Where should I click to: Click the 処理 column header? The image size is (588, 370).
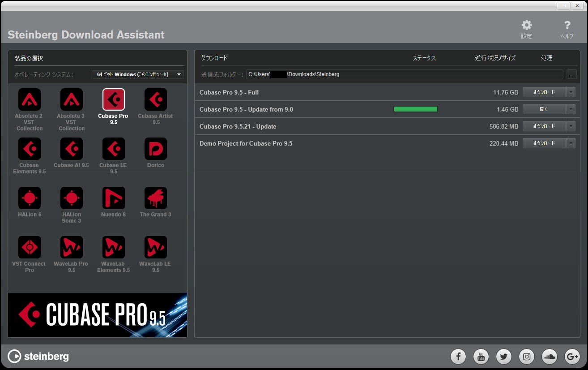tap(546, 58)
